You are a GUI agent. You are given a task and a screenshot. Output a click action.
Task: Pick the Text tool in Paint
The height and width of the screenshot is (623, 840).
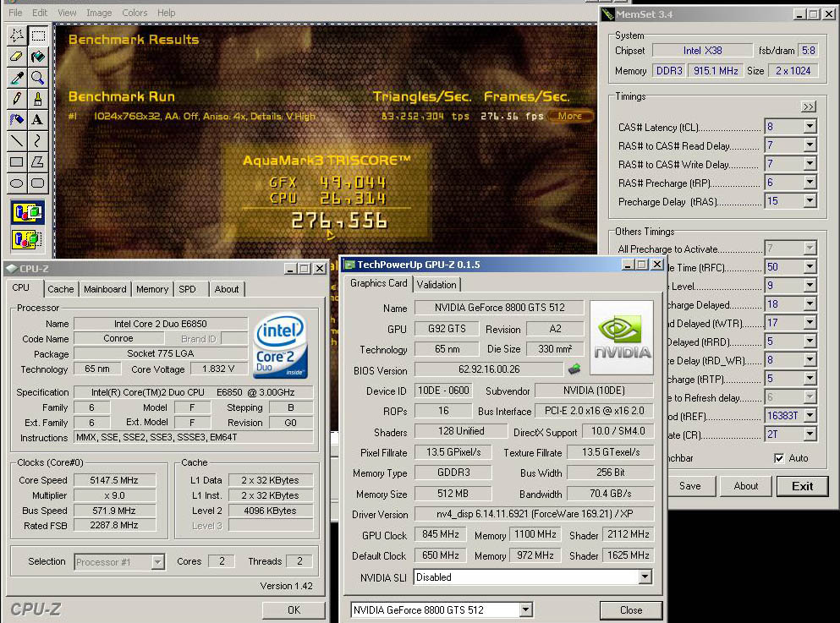(x=37, y=119)
